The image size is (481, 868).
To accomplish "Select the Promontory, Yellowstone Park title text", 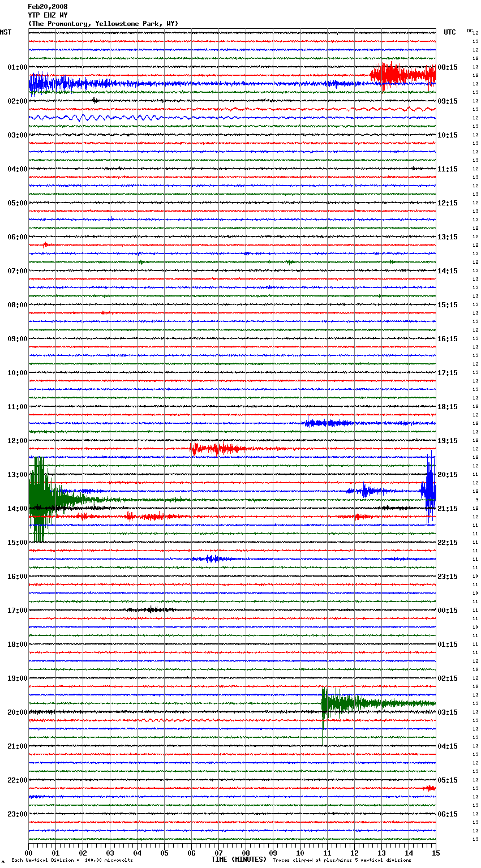I will point(103,24).
